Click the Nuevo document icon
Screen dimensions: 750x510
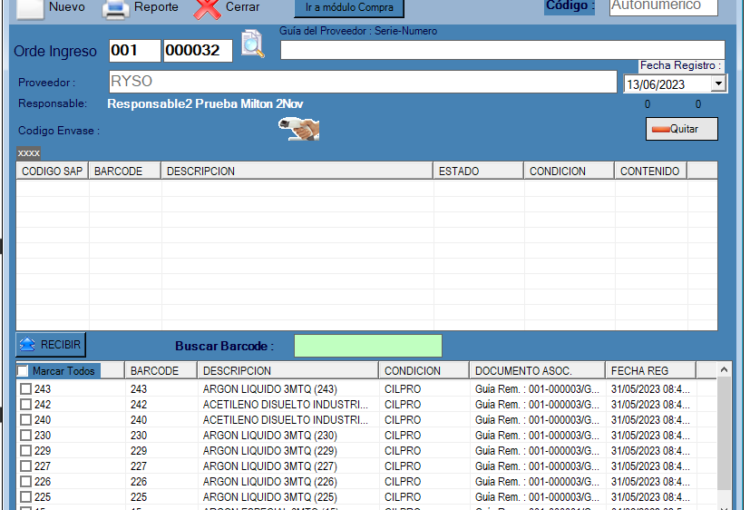tap(31, 8)
